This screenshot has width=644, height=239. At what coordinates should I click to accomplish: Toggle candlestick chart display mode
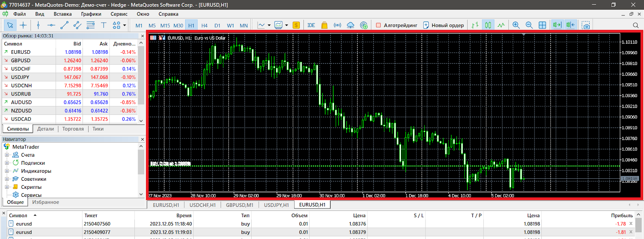click(488, 25)
